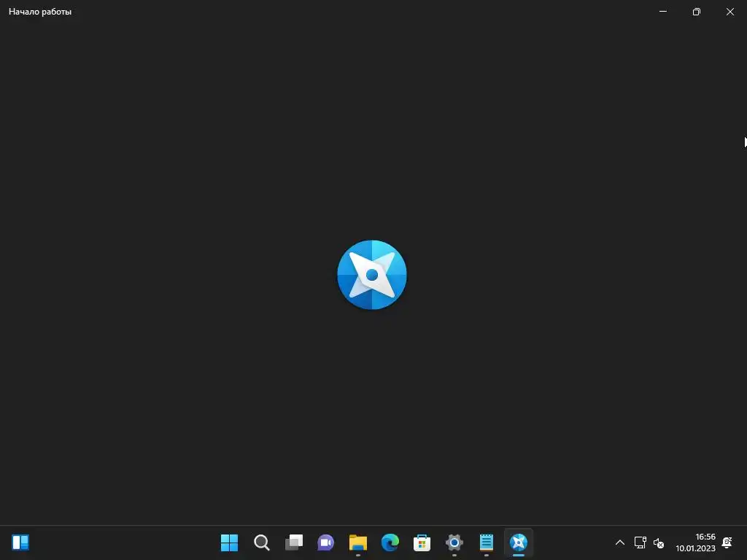Screen dimensions: 747x560
Task: Restore down the Начало работы window
Action: pyautogui.click(x=697, y=12)
